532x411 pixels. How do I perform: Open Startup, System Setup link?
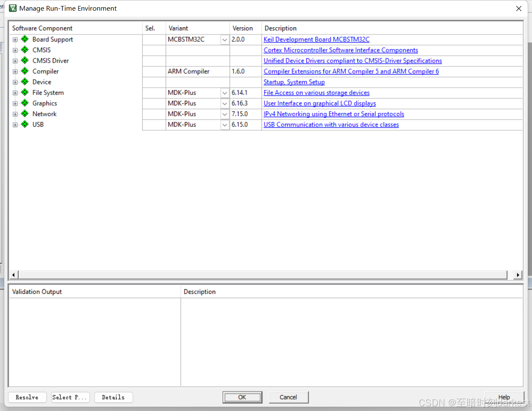pyautogui.click(x=294, y=82)
